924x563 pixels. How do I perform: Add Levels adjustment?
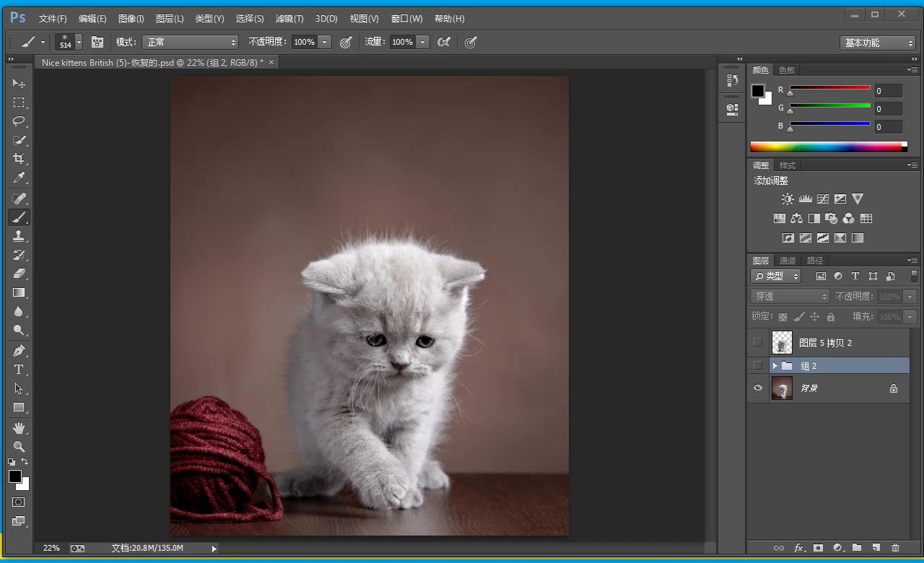point(805,199)
